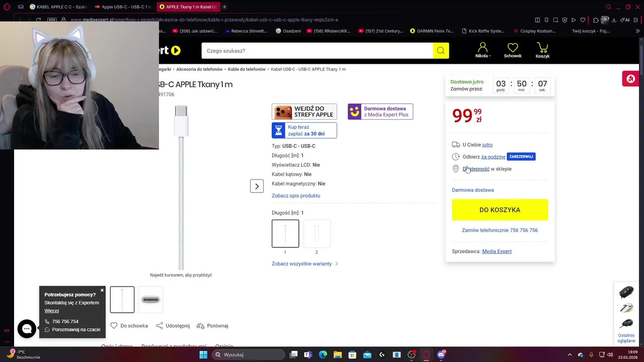Select the USB-C connector gallery thumbnail
Viewport: 644px width, 362px height.
click(x=150, y=300)
